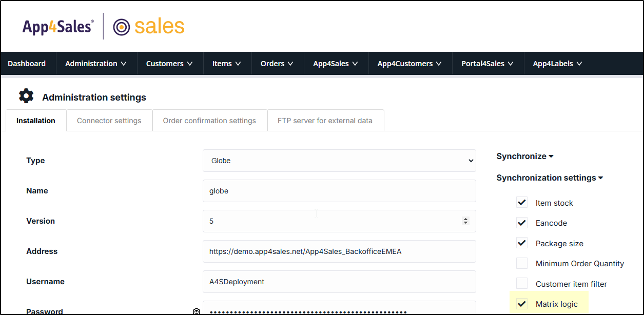Click the Administration settings gear icon
Screen dimensions: 644x315
point(26,96)
